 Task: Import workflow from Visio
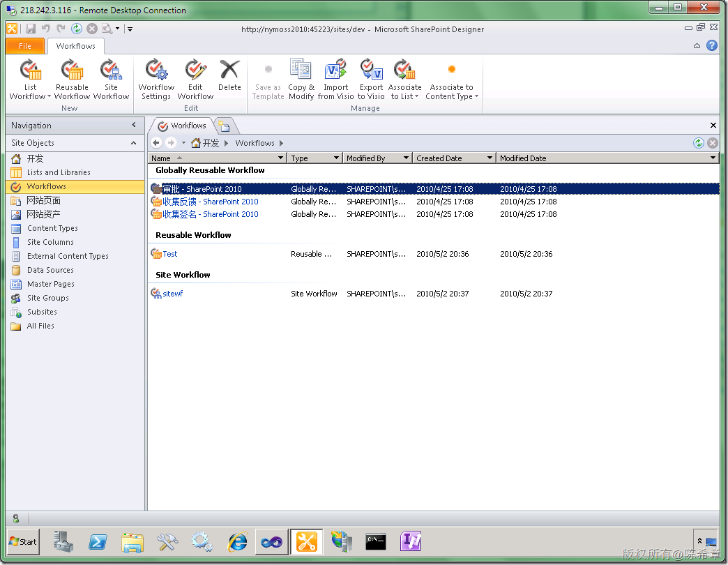(335, 79)
